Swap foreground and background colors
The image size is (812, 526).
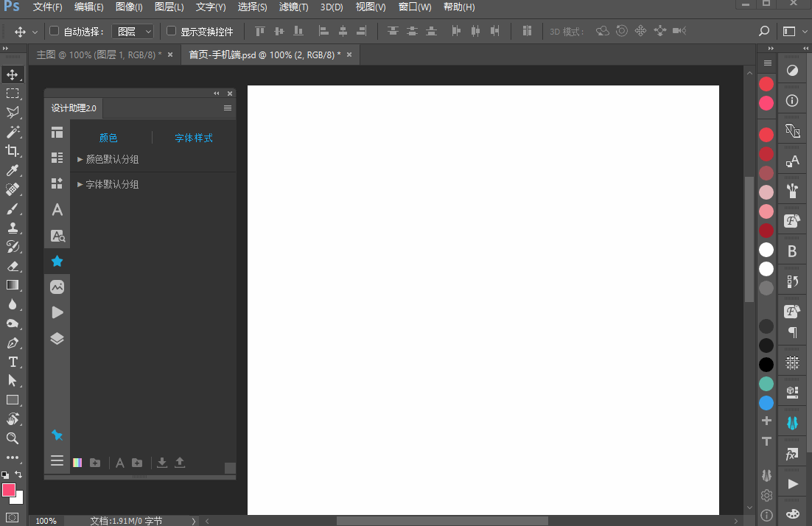coord(18,474)
